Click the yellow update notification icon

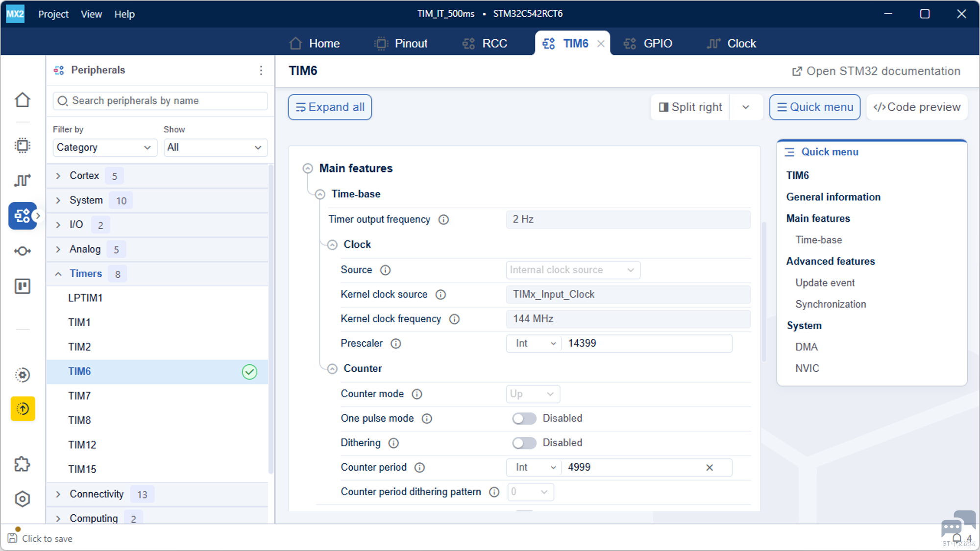coord(23,408)
